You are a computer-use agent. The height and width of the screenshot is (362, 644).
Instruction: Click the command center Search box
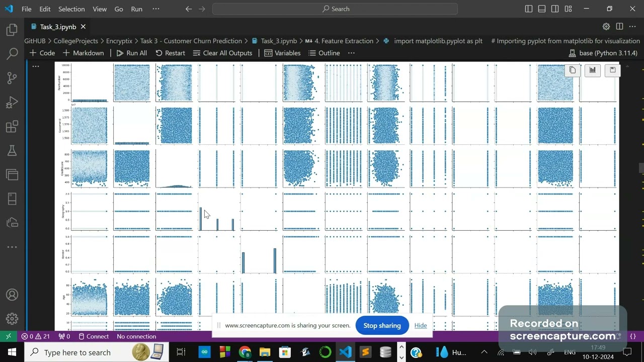pos(335,9)
